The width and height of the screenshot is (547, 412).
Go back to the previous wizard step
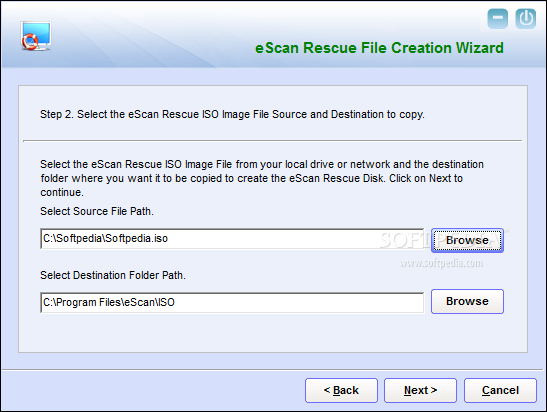341,390
